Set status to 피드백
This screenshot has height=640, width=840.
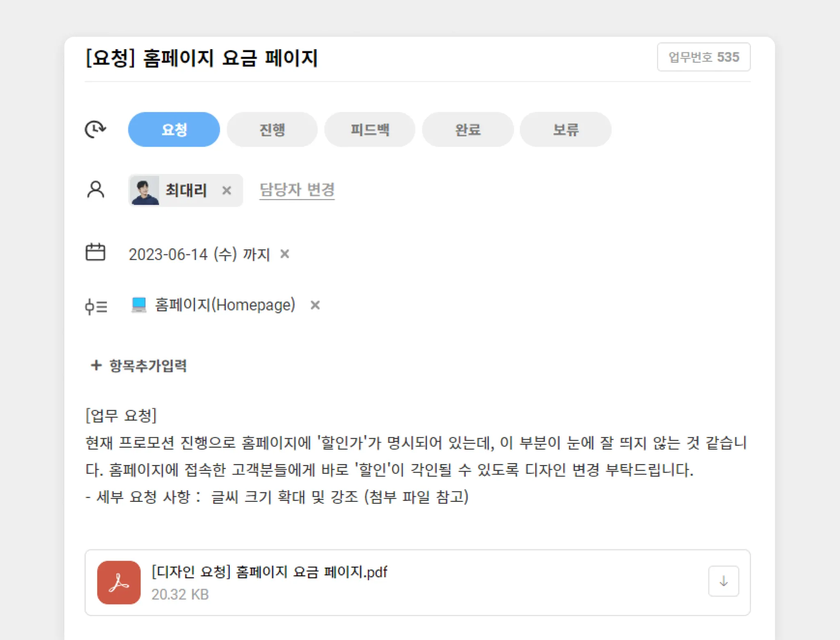370,130
